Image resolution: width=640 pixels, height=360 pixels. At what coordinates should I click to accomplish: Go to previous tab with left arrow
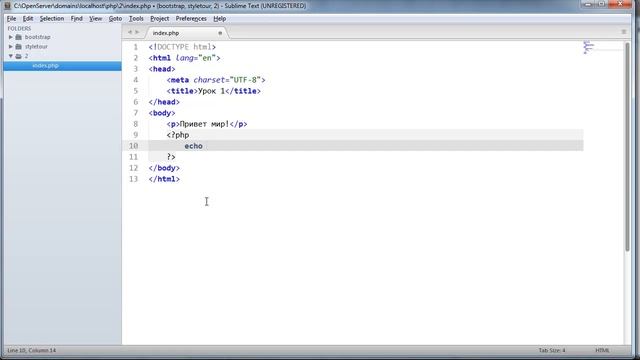(x=130, y=32)
